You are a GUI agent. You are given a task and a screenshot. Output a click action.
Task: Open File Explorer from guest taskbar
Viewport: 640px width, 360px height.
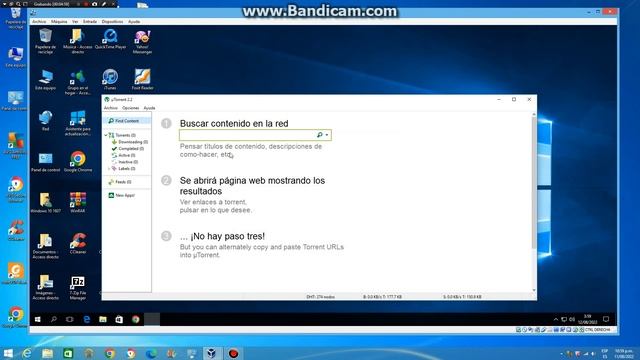click(x=103, y=319)
